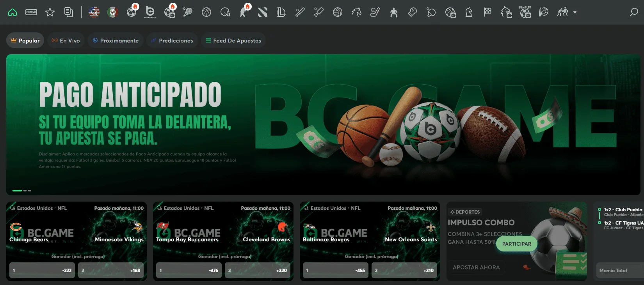Open BC Originals icon
Image resolution: width=644 pixels, height=285 pixels.
coord(150,12)
